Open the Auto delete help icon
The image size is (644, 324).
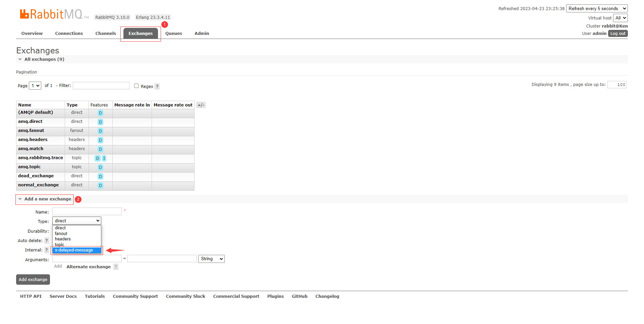(47, 240)
